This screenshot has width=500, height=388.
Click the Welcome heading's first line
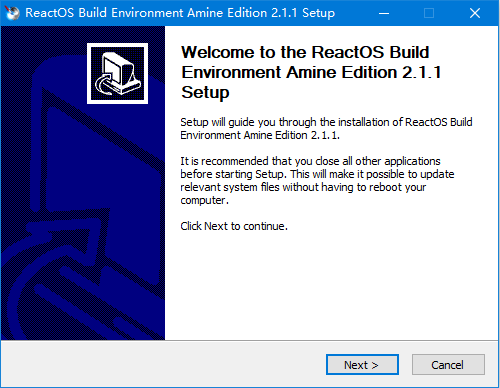coord(305,52)
